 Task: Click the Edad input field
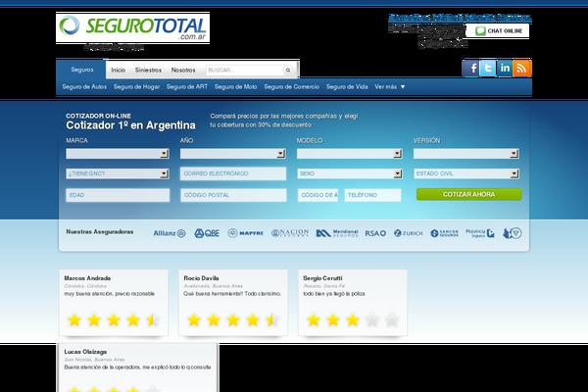118,195
